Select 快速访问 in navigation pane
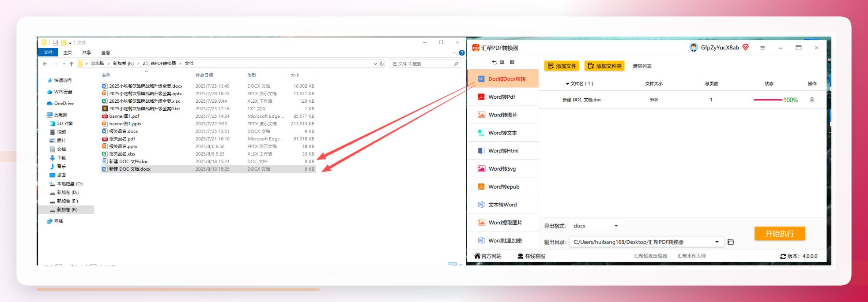868x302 pixels. 59,81
